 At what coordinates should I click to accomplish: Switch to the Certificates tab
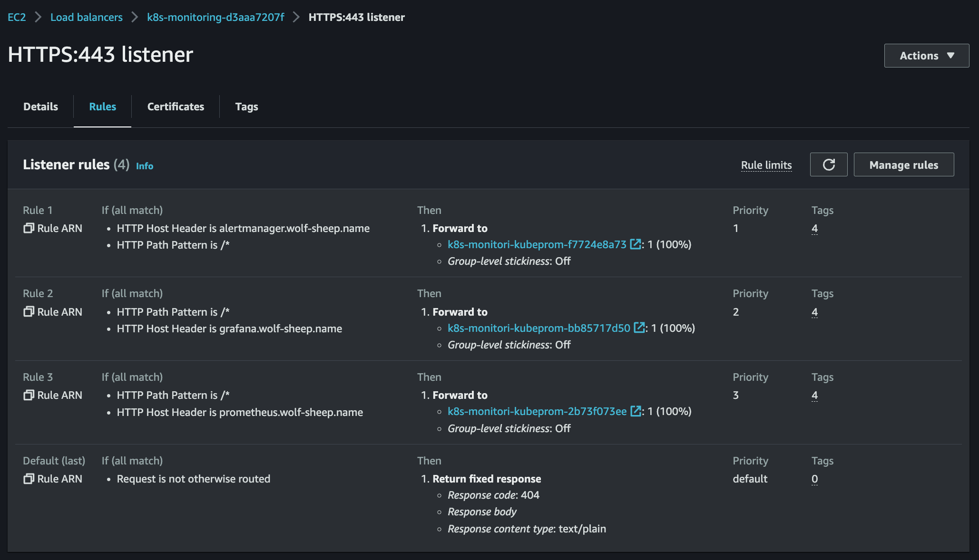(x=176, y=106)
